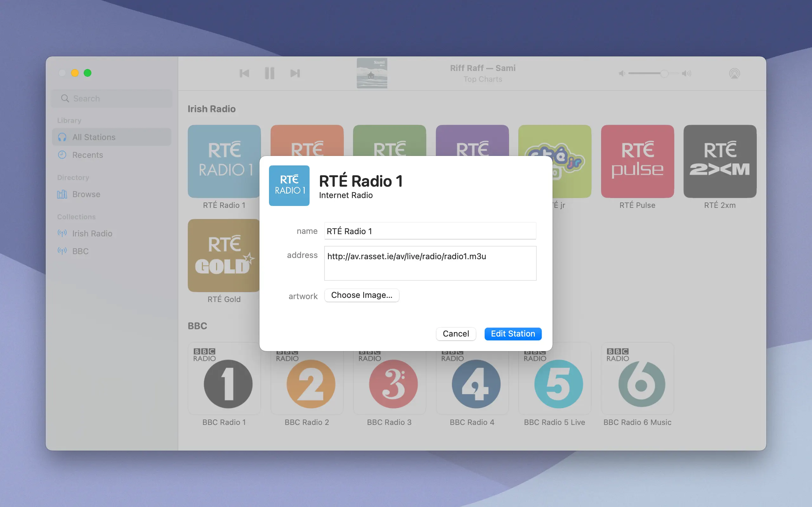
Task: Pause the playing station
Action: click(x=269, y=73)
